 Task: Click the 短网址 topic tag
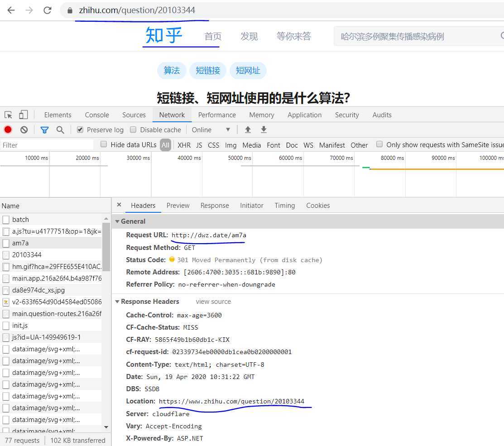248,70
